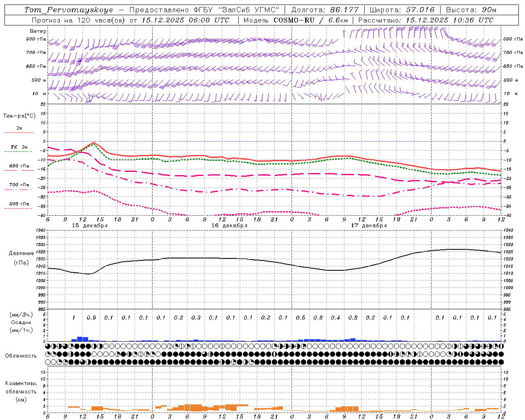Click the latitude value Широта: 57.016
The image size is (525, 420).
[402, 10]
